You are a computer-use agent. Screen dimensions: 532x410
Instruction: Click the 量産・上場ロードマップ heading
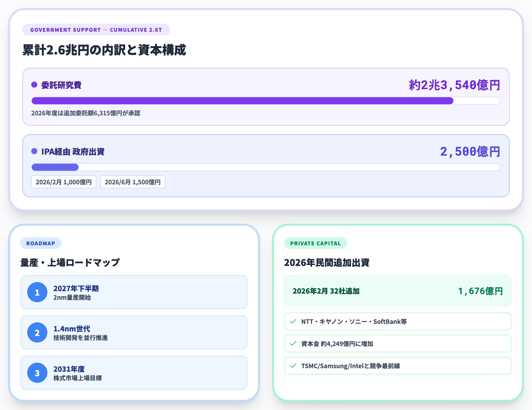click(70, 262)
